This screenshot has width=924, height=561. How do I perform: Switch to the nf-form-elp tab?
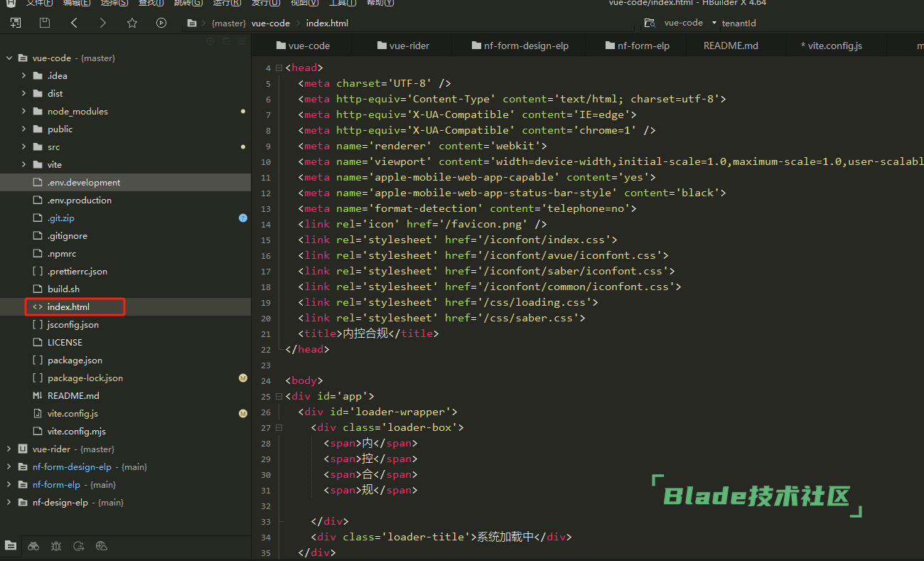[638, 46]
